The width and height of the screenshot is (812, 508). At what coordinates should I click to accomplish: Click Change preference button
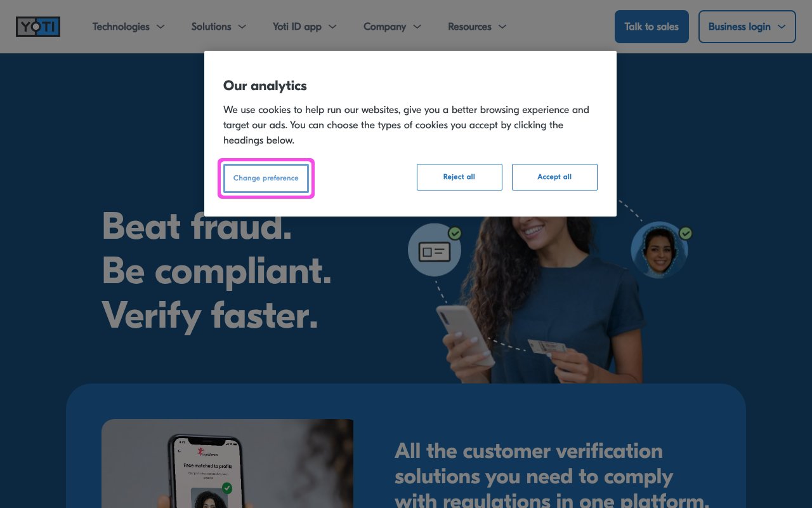[x=266, y=178]
